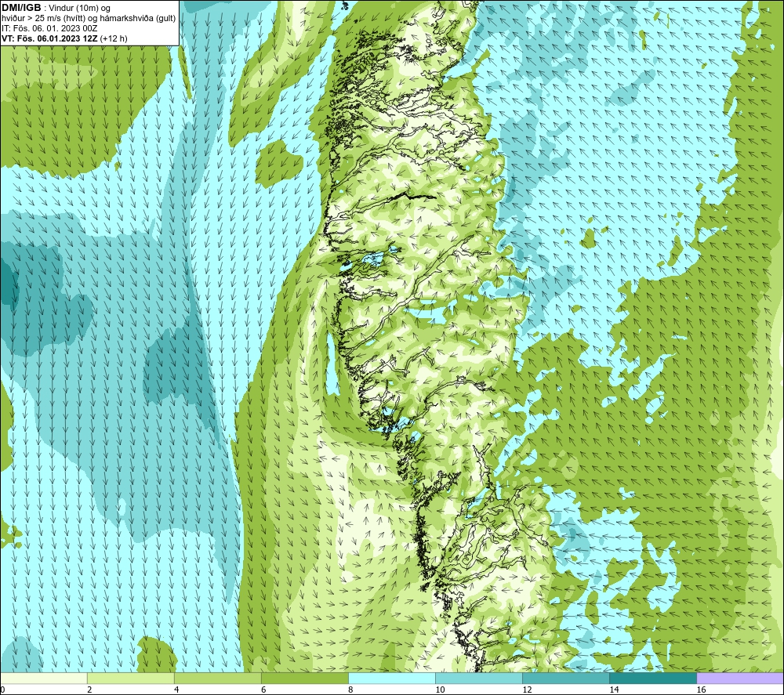Screen dimensions: 784x695
Task: Click the 'VT: Fös. 06.01.2023 12Z' line
Action: point(50,38)
